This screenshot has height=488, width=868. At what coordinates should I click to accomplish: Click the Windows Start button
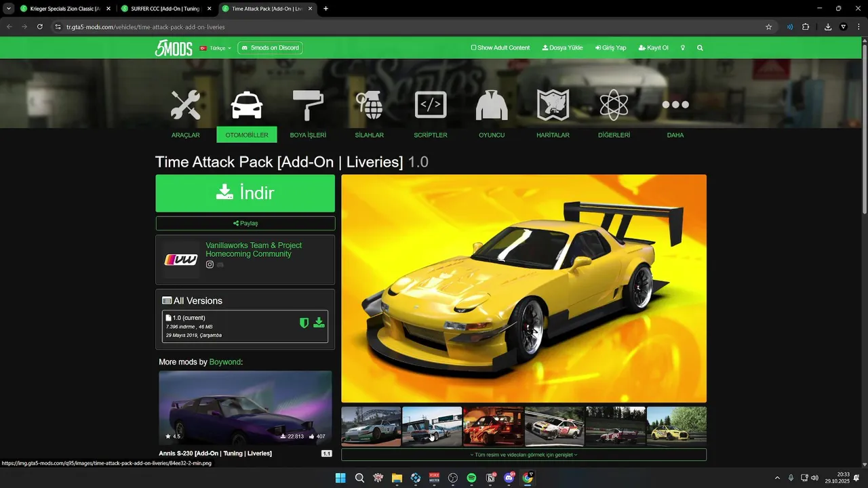[x=340, y=478]
